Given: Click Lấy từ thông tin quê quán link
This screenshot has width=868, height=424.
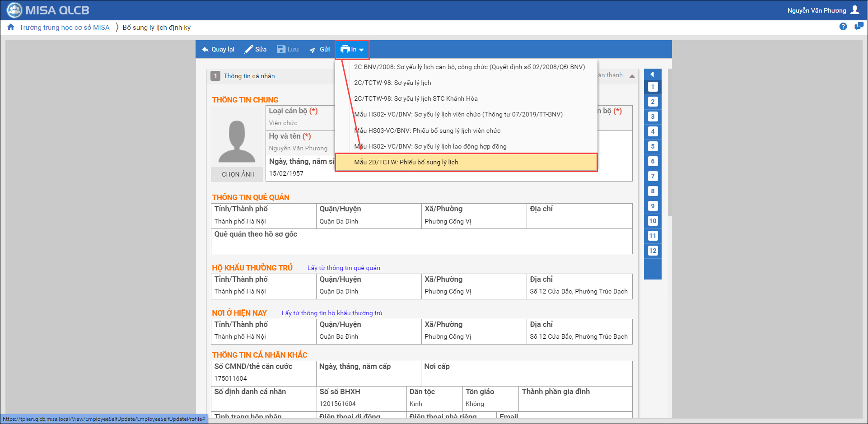Looking at the screenshot, I should pyautogui.click(x=344, y=268).
